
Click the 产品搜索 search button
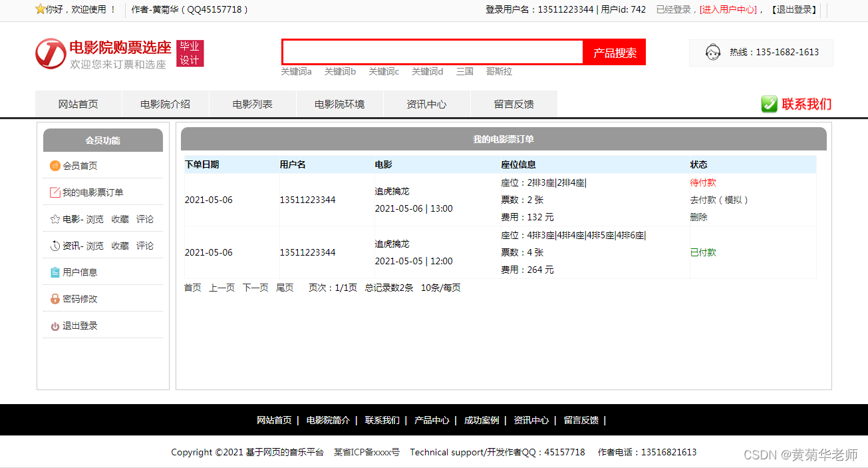click(615, 53)
